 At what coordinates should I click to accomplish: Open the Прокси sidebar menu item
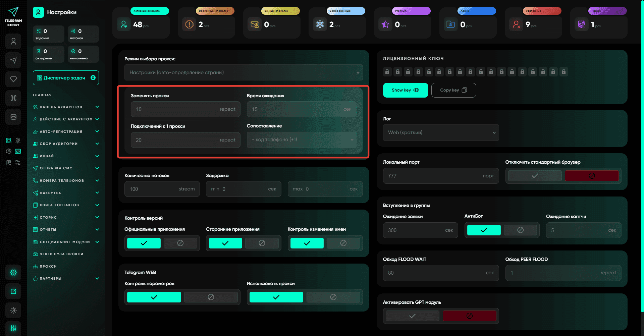click(x=48, y=266)
